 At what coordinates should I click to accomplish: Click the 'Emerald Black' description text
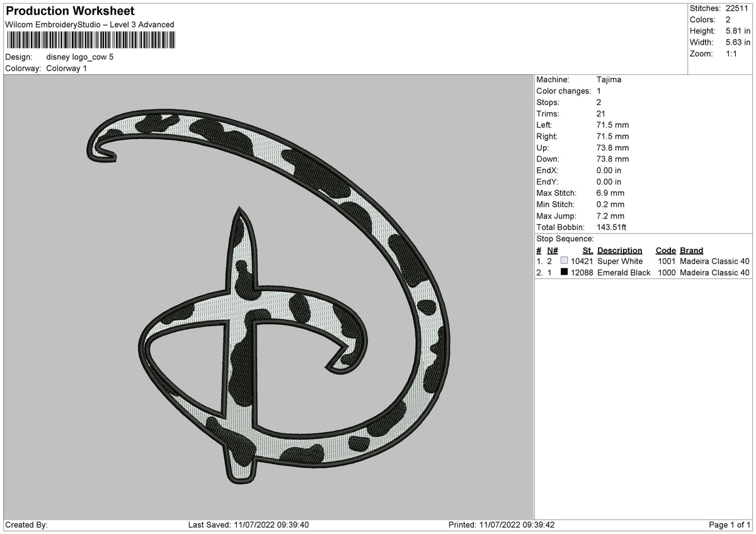pos(624,272)
